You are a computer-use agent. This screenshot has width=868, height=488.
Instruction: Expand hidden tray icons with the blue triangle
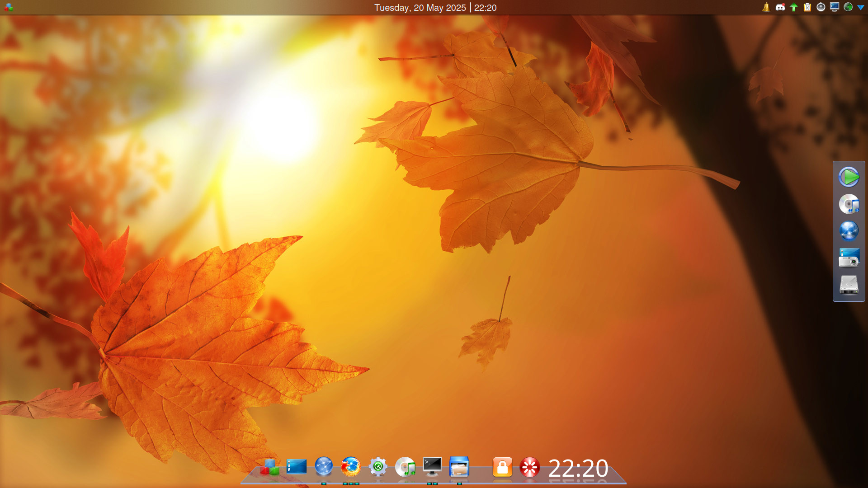pos(861,8)
